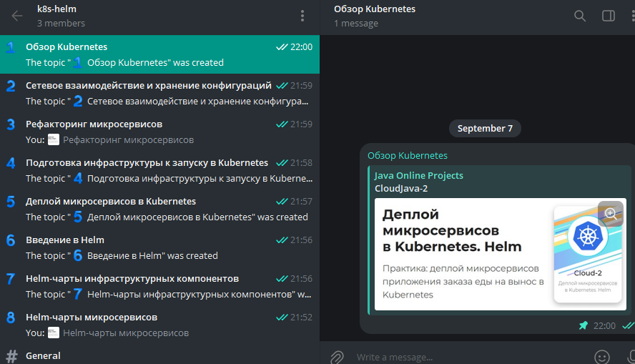Click read checkmarks on Введение в Helm row
Image resolution: width=635 pixels, height=364 pixels.
point(282,240)
